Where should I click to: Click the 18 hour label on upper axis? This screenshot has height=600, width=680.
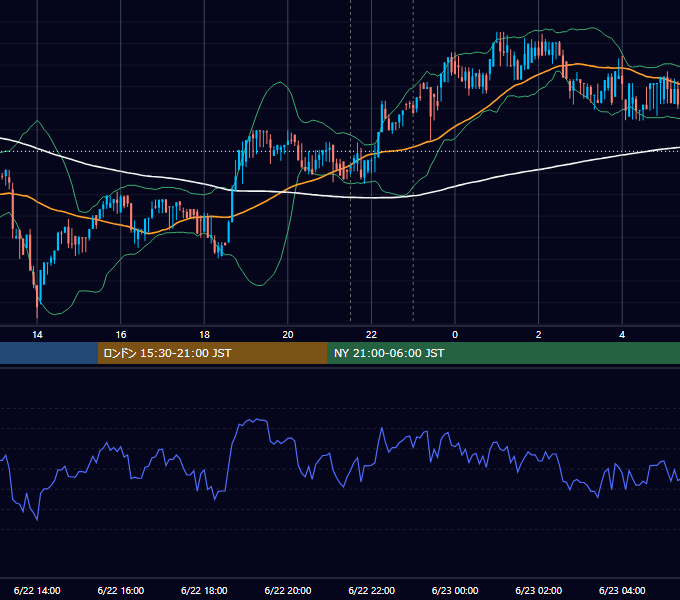[x=204, y=335]
